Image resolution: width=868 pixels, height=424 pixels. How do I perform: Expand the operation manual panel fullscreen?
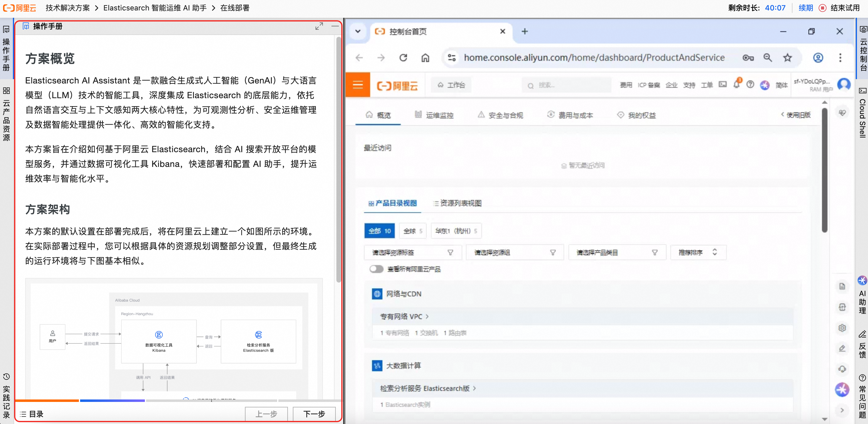(319, 26)
